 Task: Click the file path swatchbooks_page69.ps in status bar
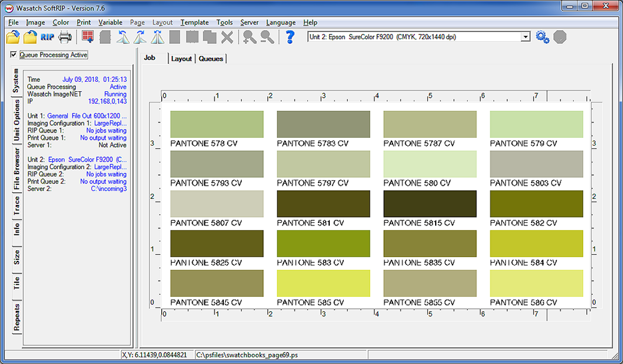tap(247, 355)
